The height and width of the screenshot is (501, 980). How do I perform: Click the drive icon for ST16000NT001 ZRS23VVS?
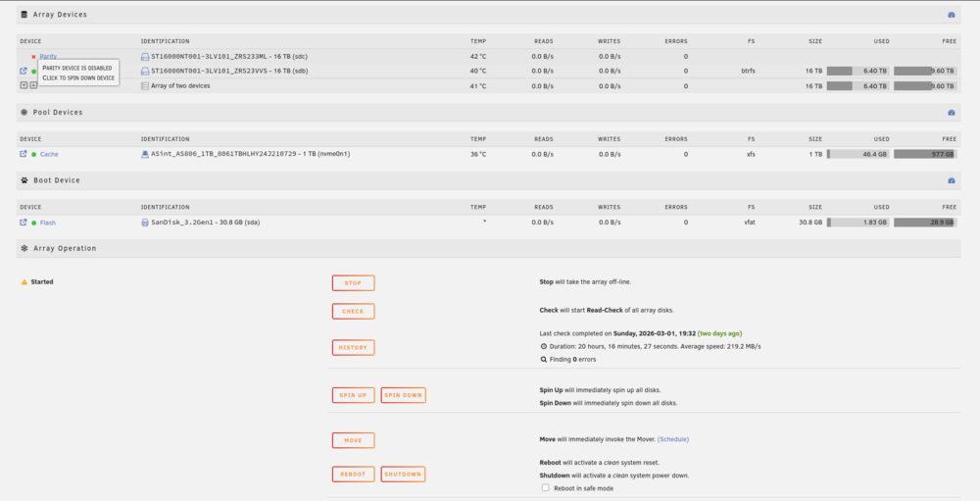pyautogui.click(x=145, y=72)
